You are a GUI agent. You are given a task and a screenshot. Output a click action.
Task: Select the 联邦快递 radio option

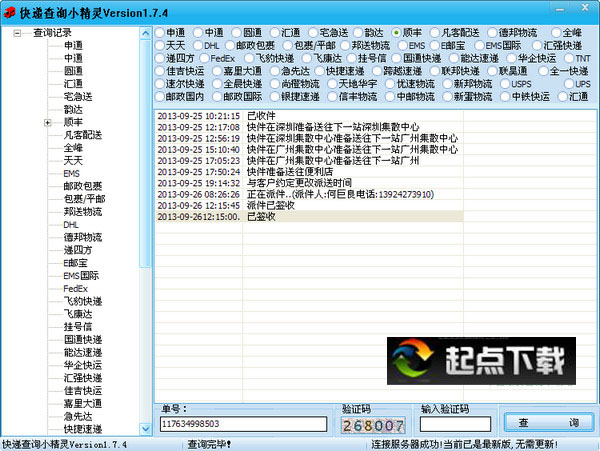pos(435,71)
